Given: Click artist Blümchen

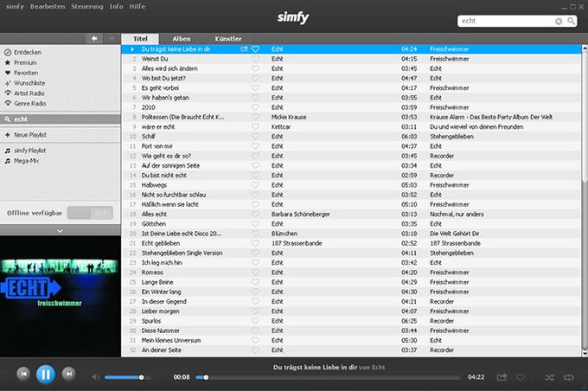Looking at the screenshot, I should (284, 234).
